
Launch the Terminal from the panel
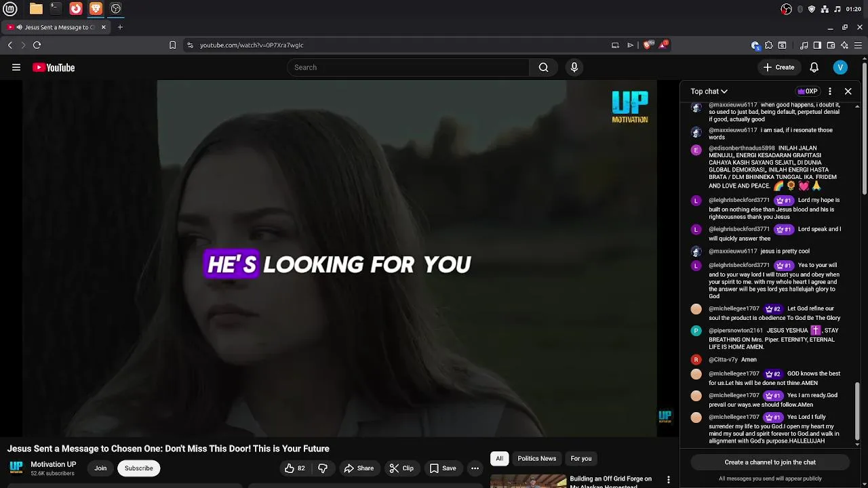[x=56, y=9]
